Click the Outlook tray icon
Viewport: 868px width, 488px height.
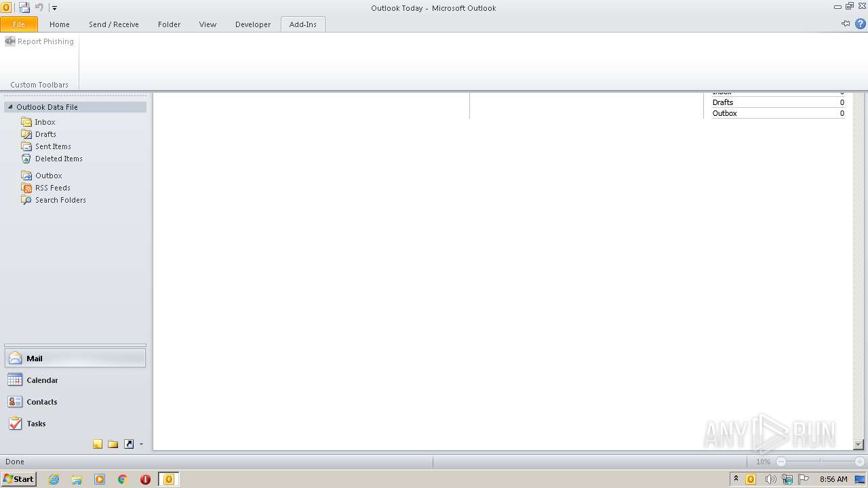[x=751, y=479]
